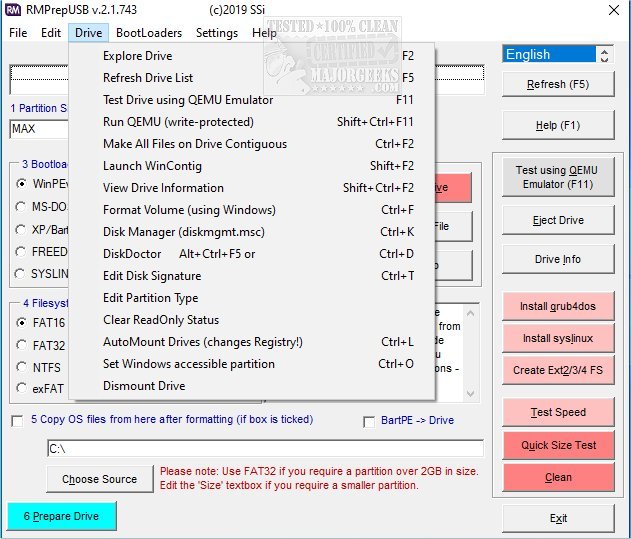Click the Choose Source button
Viewport: 631px width, 539px height.
tap(100, 479)
